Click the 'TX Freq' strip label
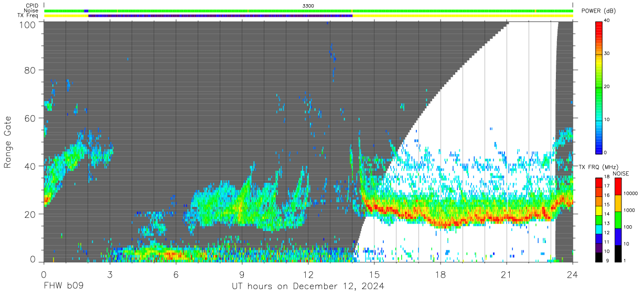 28,15
